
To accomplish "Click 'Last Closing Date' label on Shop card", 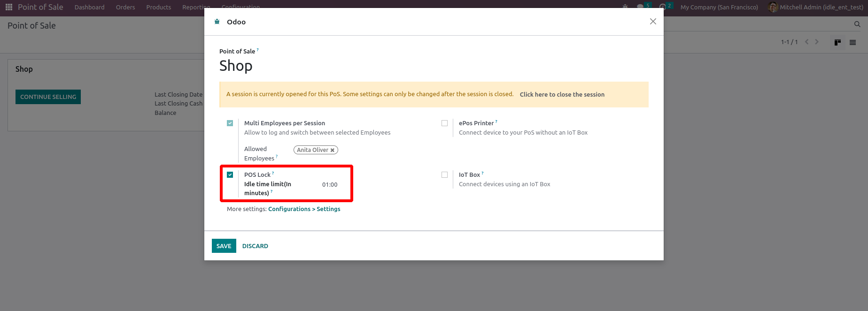I will coord(178,94).
